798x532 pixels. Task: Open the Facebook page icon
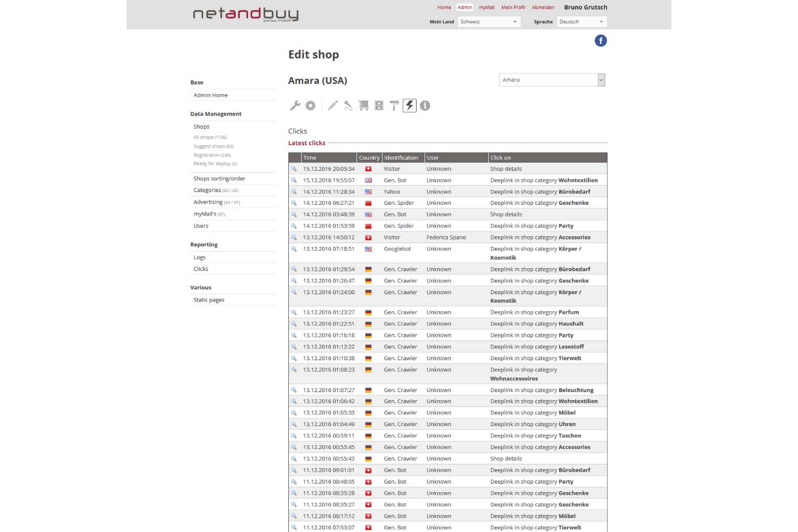pyautogui.click(x=601, y=41)
